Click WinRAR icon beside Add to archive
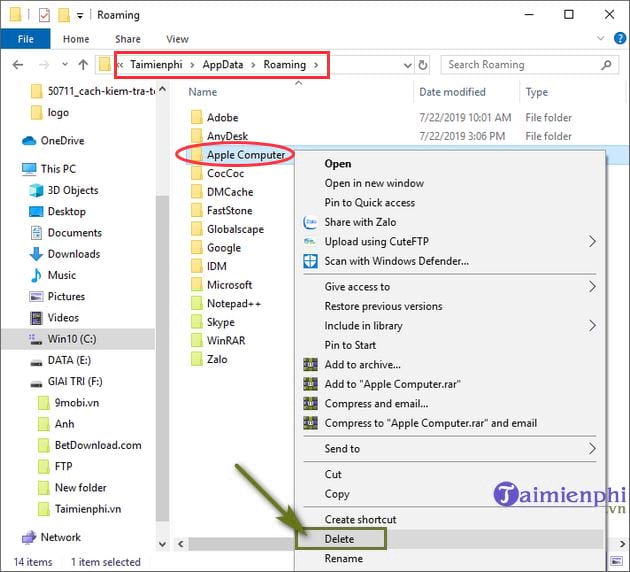 310,365
